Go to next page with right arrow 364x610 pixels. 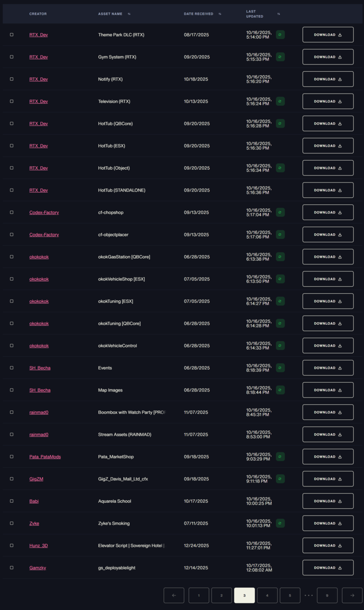(352, 595)
